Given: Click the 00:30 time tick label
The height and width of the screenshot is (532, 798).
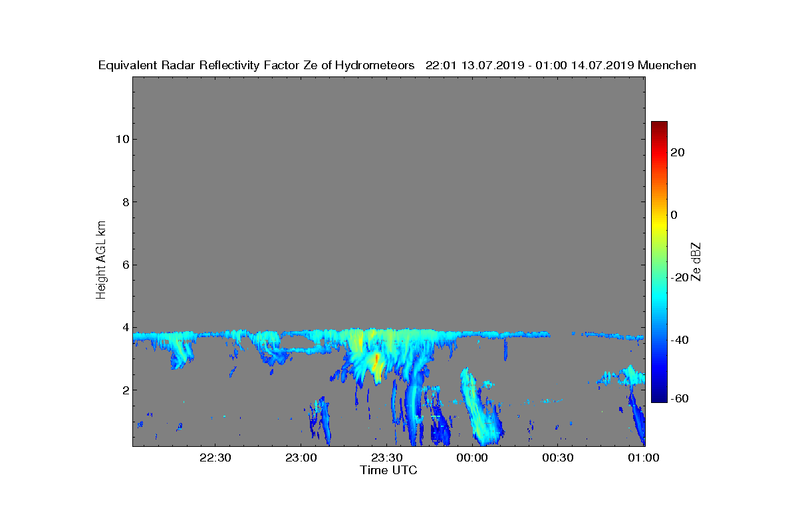Looking at the screenshot, I should 558,458.
